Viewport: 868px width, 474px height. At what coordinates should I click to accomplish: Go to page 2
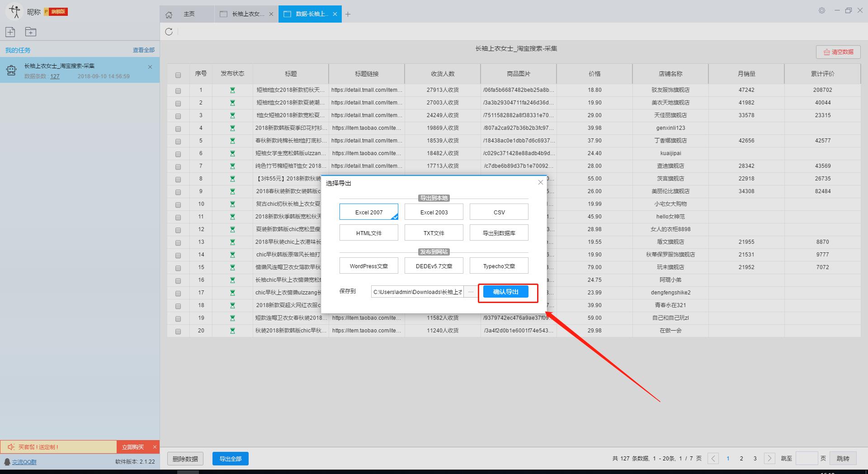(741, 458)
